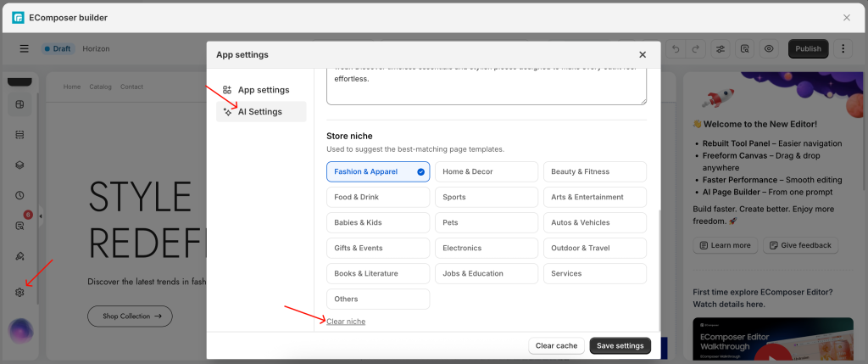Viewport: 868px width, 364px height.
Task: Click the purple AI orb icon
Action: (x=21, y=332)
